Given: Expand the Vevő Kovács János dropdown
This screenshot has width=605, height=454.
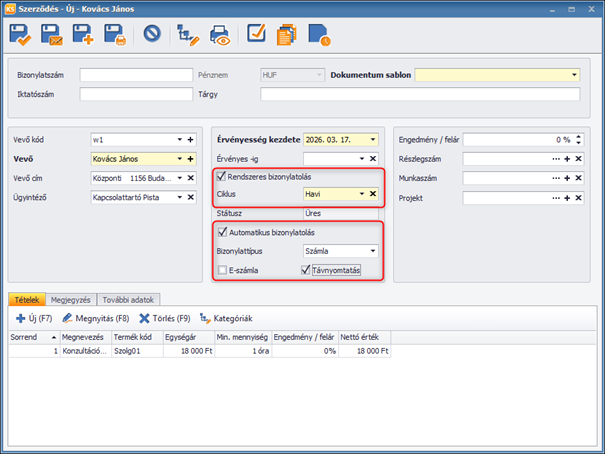Looking at the screenshot, I should [x=180, y=159].
